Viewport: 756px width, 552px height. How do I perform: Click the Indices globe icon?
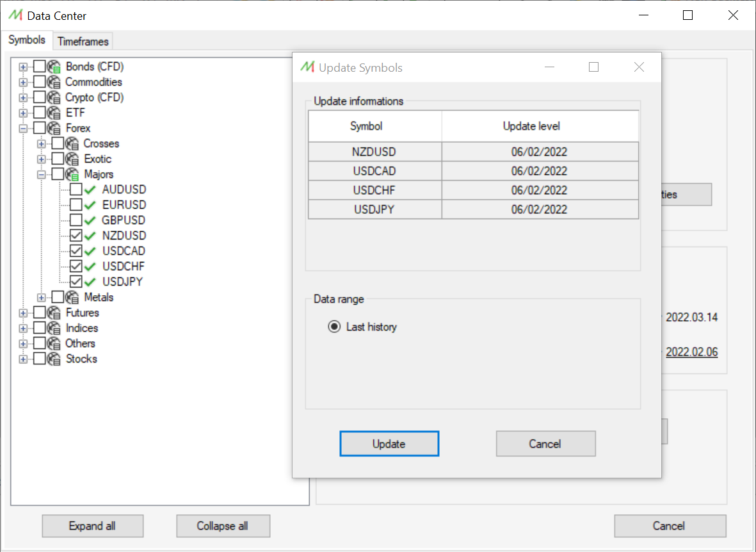(x=54, y=328)
